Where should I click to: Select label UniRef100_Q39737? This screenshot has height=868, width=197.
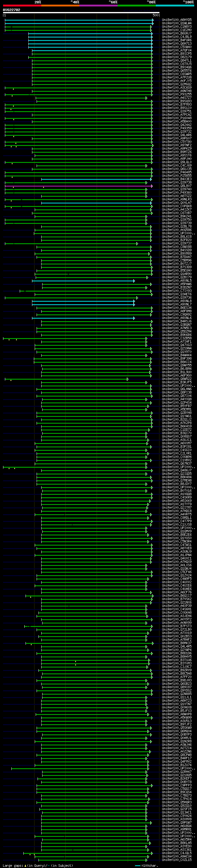click(x=176, y=243)
